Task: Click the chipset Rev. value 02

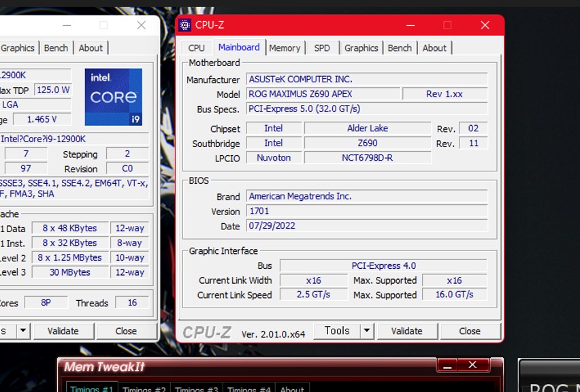Action: coord(474,129)
